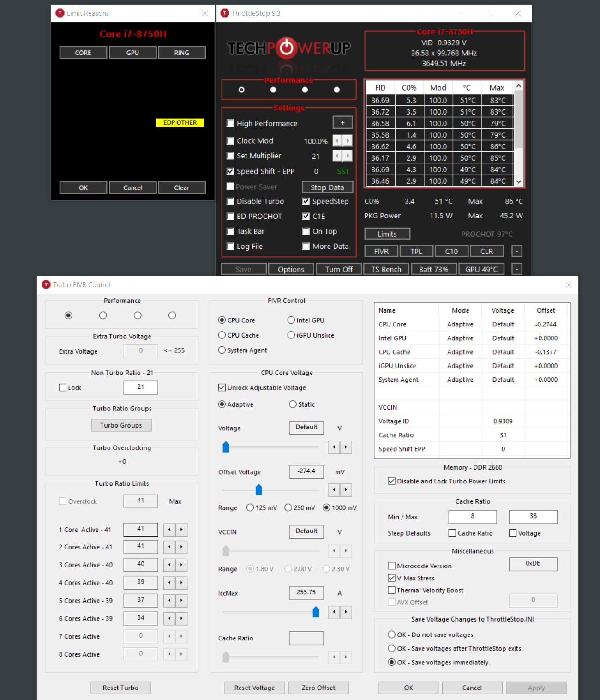Decrease Voltage using left arrow
The width and height of the screenshot is (600, 700).
coord(334,447)
